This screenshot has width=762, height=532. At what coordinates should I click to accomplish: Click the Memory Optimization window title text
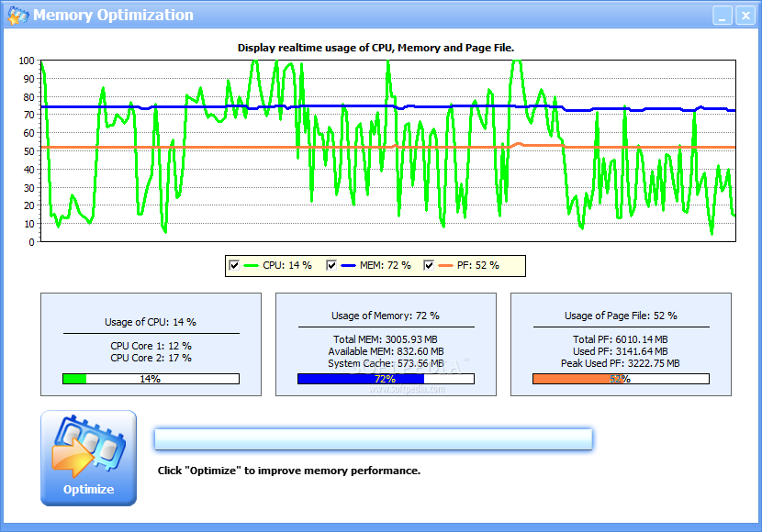113,15
